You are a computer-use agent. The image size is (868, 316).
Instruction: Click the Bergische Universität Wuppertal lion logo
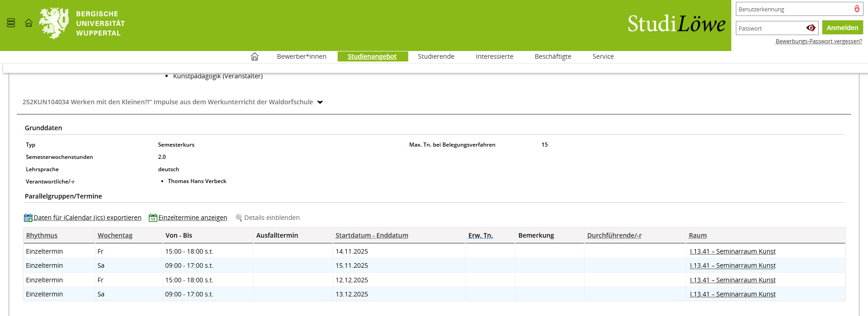point(54,23)
